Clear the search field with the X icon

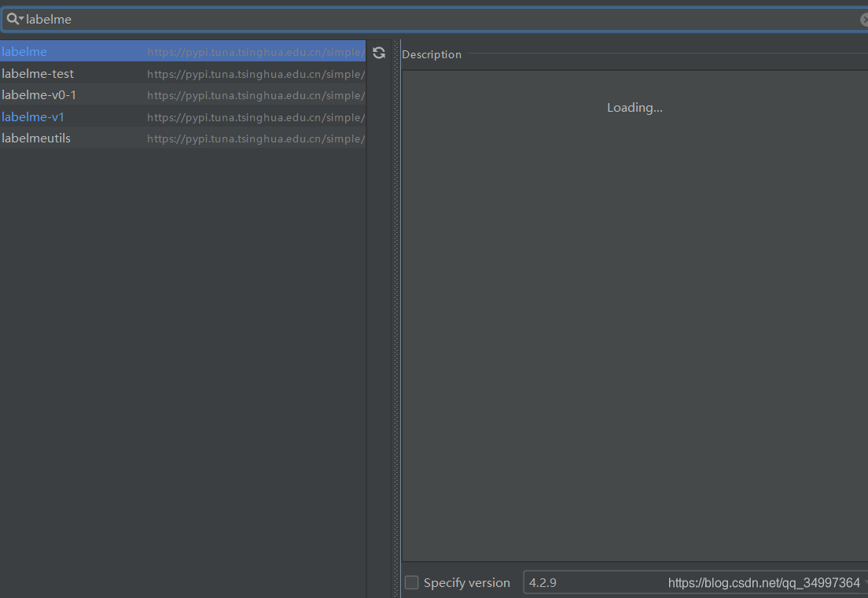tap(863, 19)
